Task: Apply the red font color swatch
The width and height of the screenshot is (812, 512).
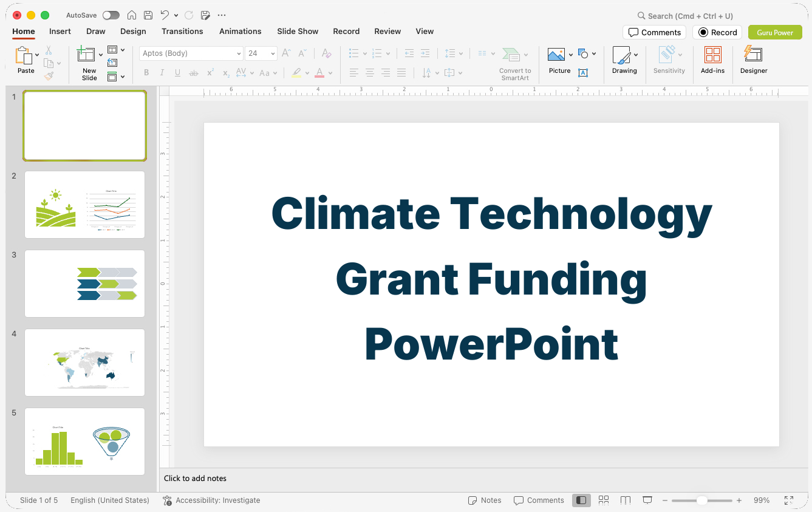Action: [319, 73]
